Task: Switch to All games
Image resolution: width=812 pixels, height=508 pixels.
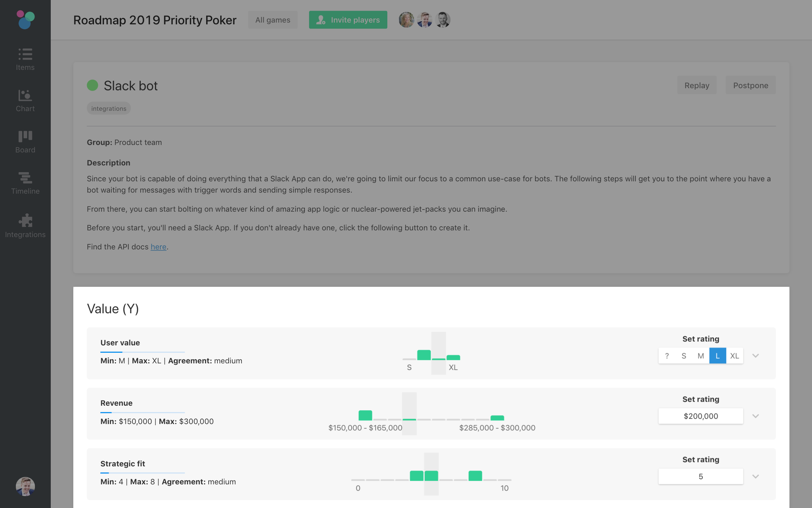Action: point(272,20)
